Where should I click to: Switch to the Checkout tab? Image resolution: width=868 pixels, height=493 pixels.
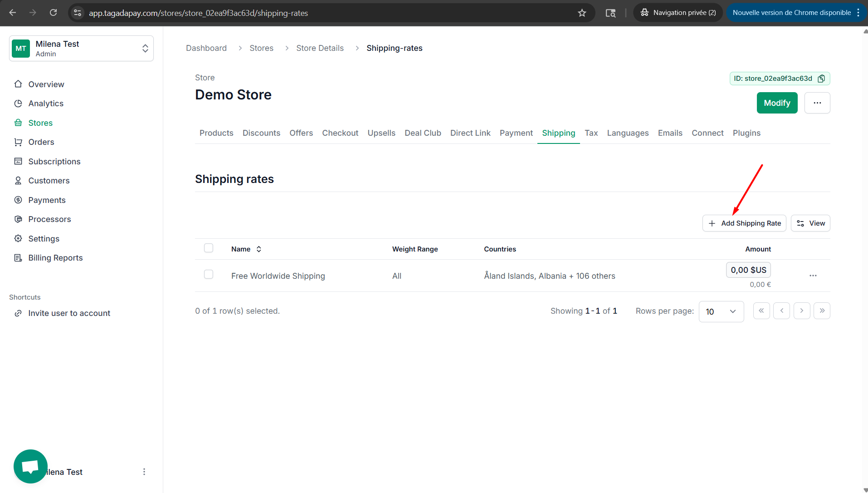[340, 133]
